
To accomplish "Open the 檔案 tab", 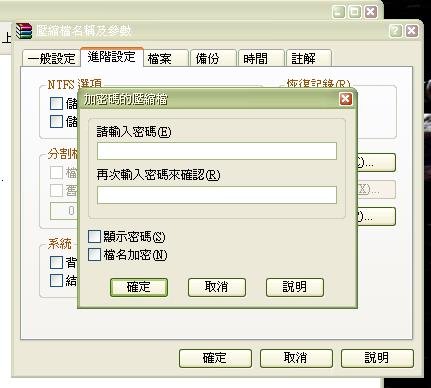I will [166, 59].
